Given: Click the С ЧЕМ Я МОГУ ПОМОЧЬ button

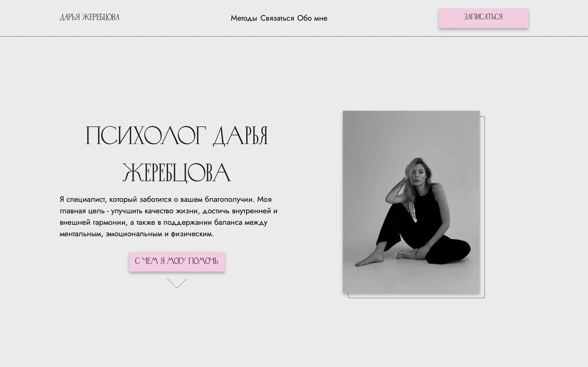Looking at the screenshot, I should (x=177, y=261).
